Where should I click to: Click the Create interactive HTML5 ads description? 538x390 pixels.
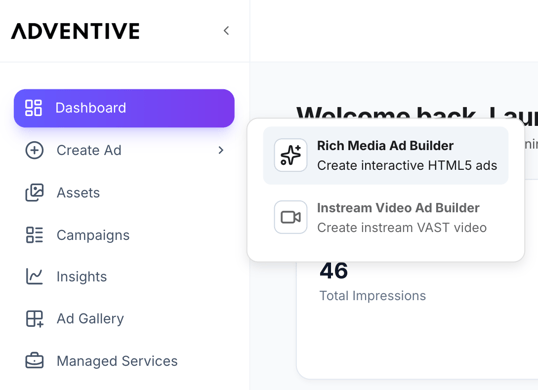(x=407, y=166)
